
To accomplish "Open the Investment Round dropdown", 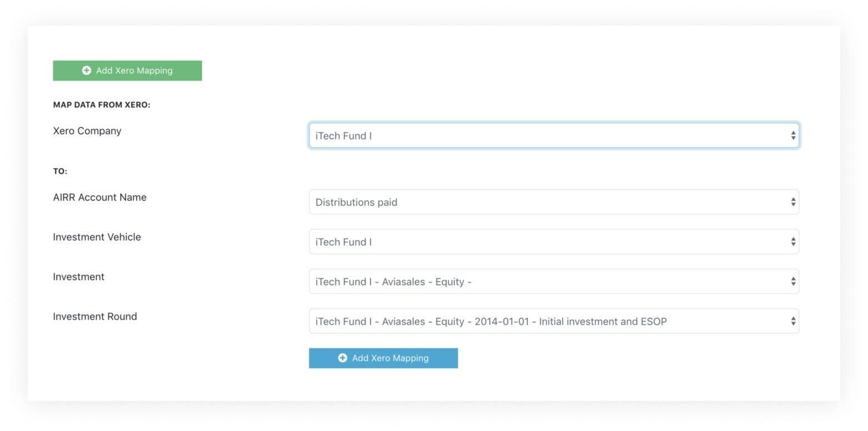I will click(x=554, y=321).
